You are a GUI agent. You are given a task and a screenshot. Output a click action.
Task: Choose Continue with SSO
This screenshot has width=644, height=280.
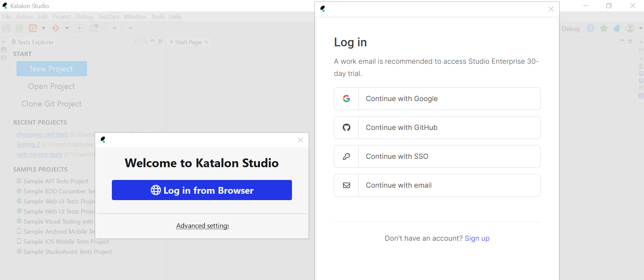[437, 156]
